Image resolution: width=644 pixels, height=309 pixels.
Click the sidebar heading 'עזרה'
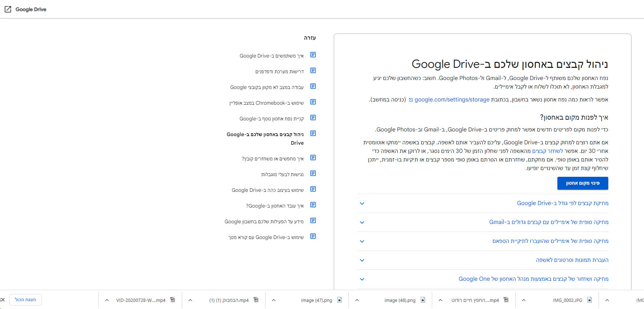pos(310,38)
